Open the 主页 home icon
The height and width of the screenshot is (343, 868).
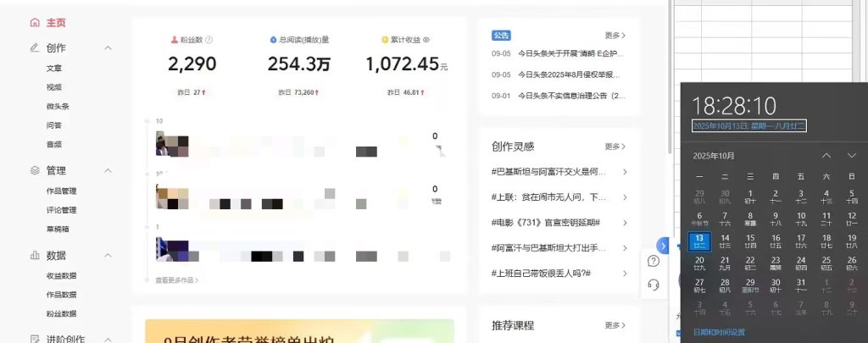(34, 23)
